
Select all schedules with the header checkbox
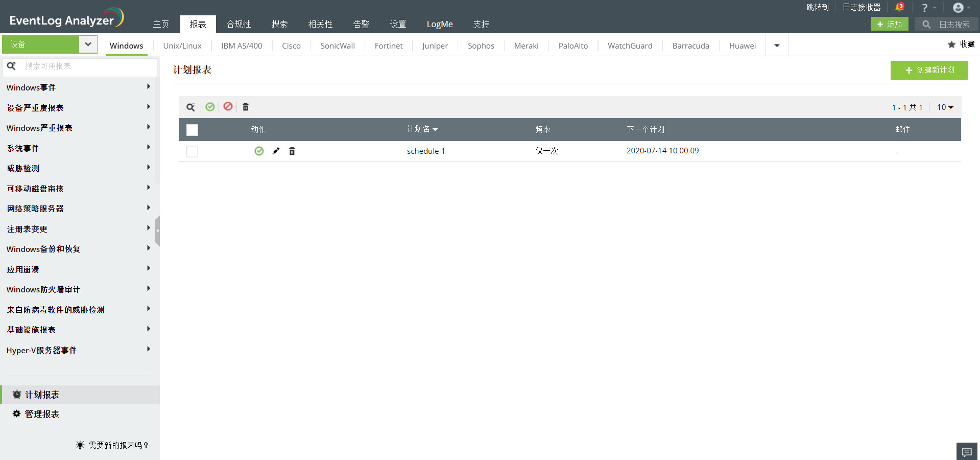(x=192, y=130)
